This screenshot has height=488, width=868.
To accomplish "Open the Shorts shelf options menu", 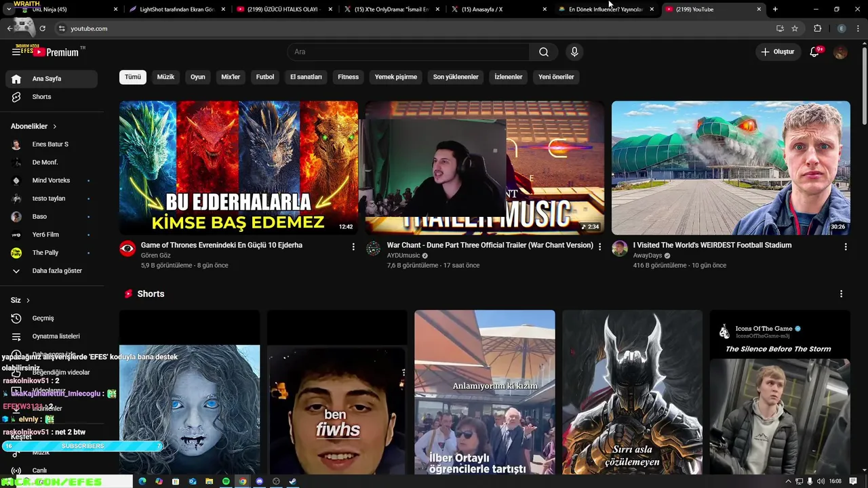I will pos(841,293).
